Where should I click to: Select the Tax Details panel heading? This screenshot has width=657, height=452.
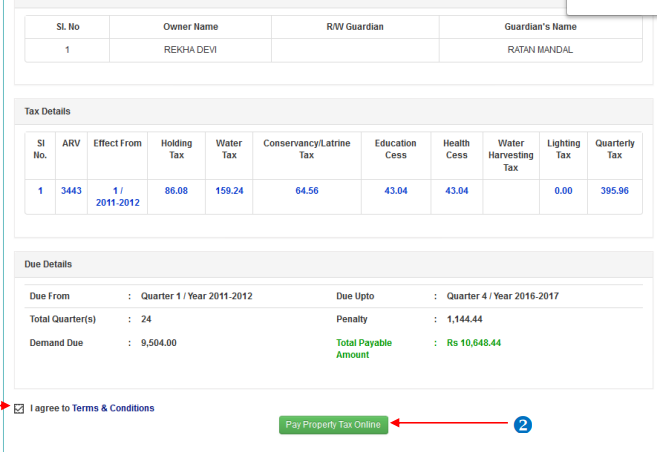pyautogui.click(x=48, y=111)
